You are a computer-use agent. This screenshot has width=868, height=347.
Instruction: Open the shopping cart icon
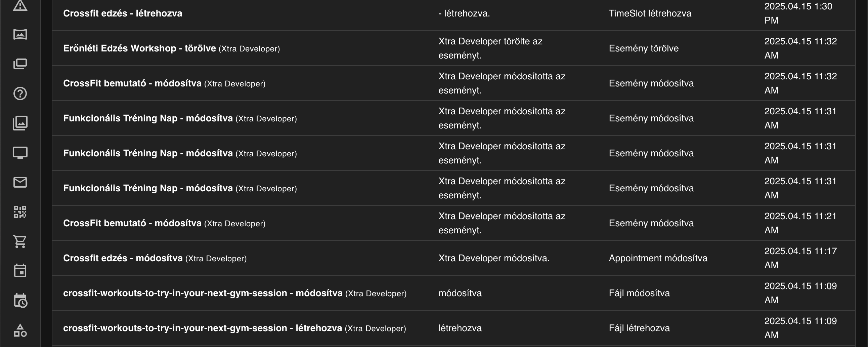20,241
